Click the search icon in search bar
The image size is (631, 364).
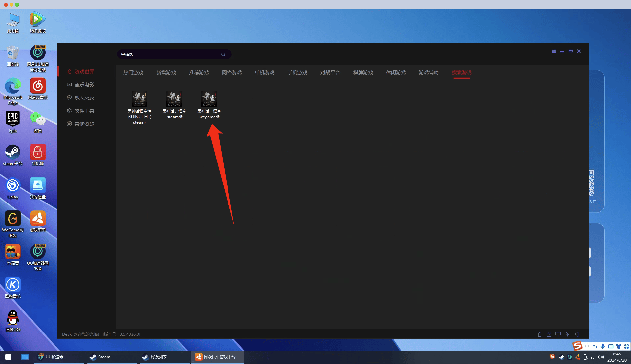tap(224, 54)
